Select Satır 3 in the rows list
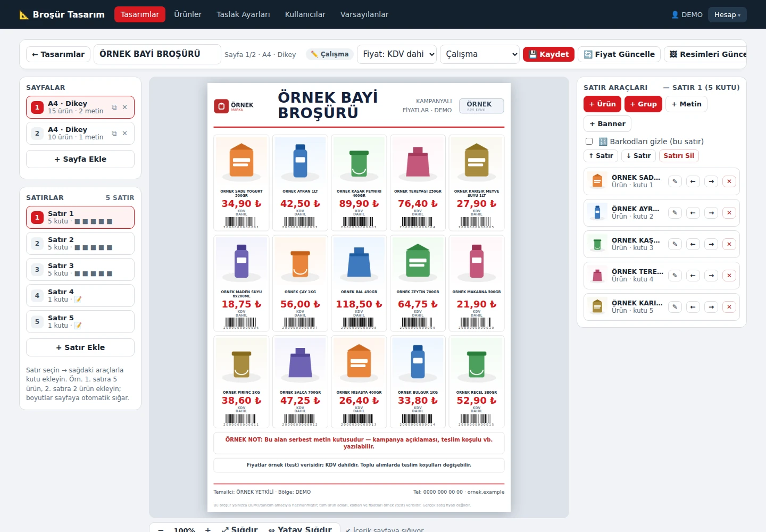The width and height of the screenshot is (766, 532). click(x=80, y=269)
